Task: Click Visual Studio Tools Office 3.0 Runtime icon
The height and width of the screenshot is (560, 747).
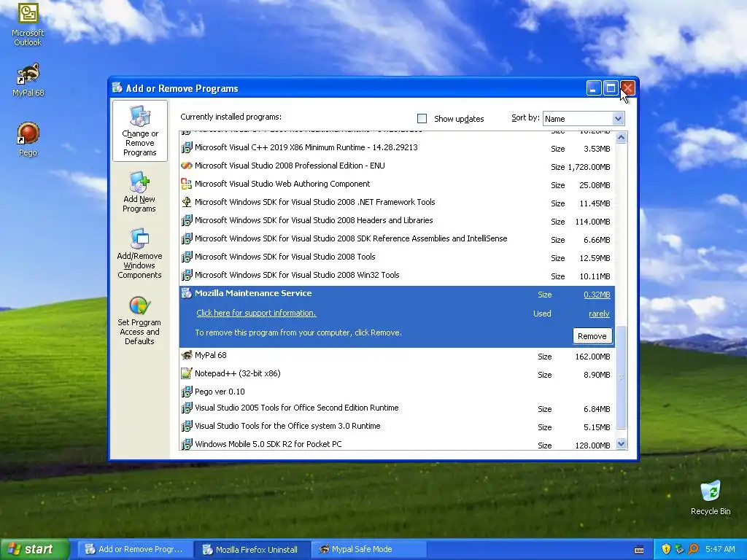Action: [x=187, y=426]
